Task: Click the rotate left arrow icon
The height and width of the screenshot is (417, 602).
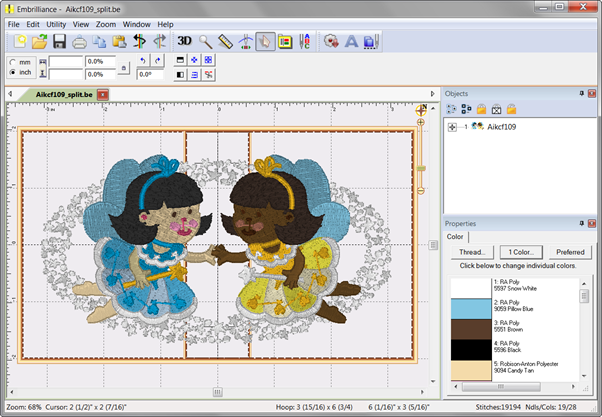Action: tap(143, 61)
